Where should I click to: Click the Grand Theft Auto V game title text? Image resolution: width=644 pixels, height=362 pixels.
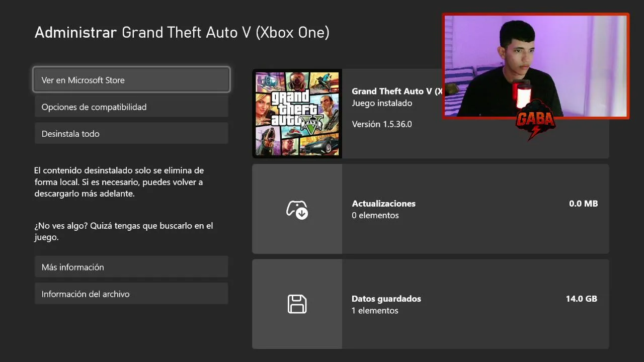(397, 91)
